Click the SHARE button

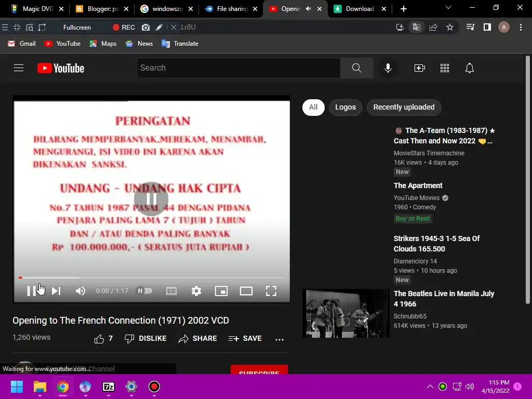click(197, 339)
